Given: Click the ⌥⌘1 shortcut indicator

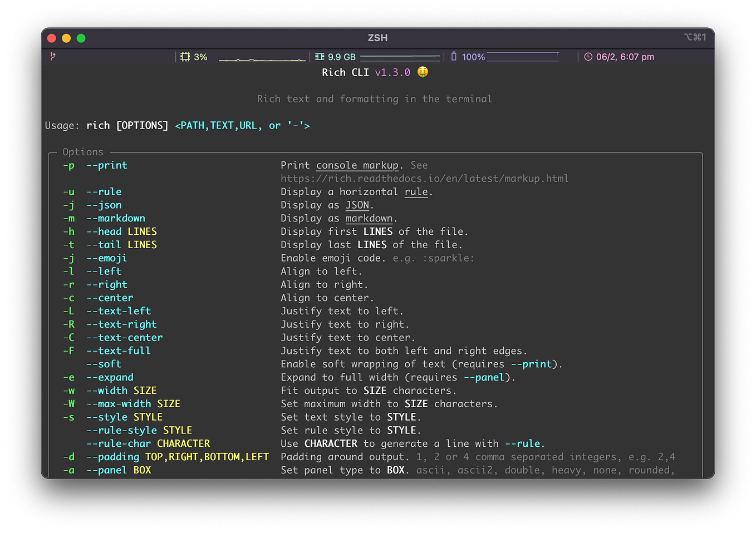Looking at the screenshot, I should [x=695, y=37].
